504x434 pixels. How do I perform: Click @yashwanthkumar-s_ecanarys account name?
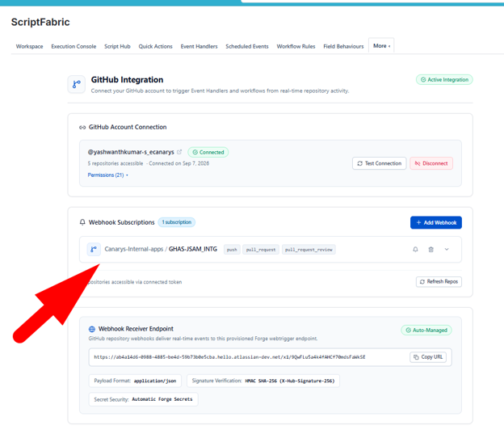[131, 152]
